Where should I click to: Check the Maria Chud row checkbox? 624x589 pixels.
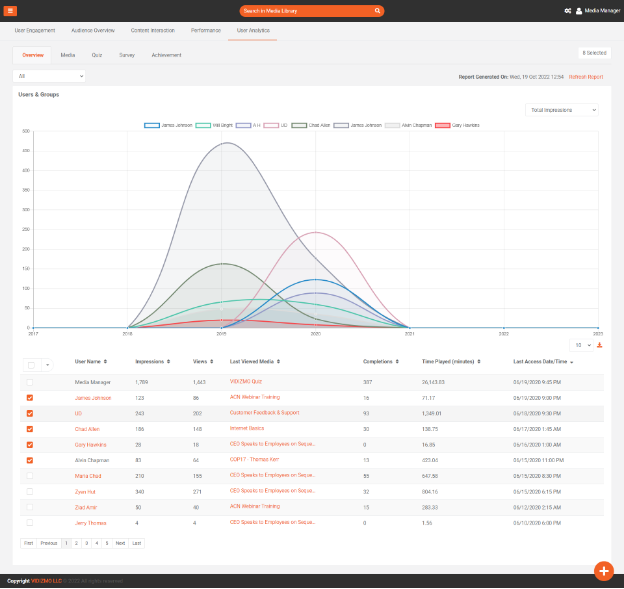click(x=29, y=476)
